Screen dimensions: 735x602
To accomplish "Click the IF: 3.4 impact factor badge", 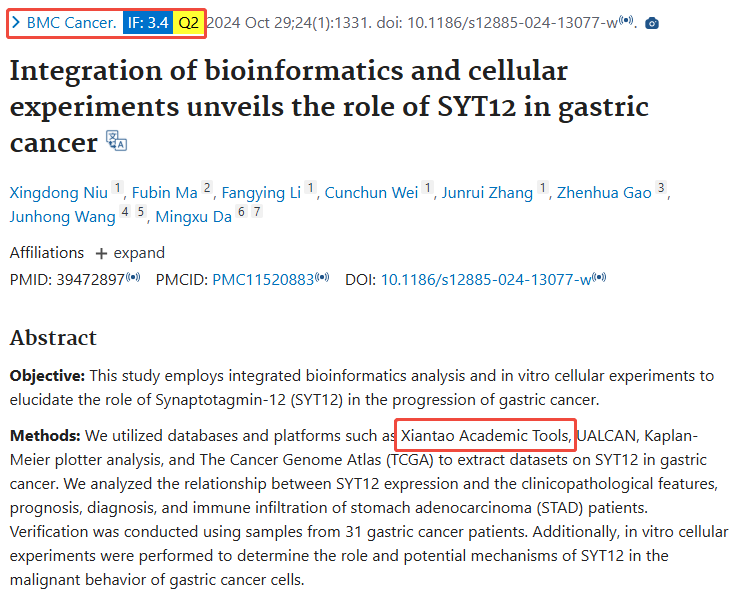I will [x=146, y=21].
